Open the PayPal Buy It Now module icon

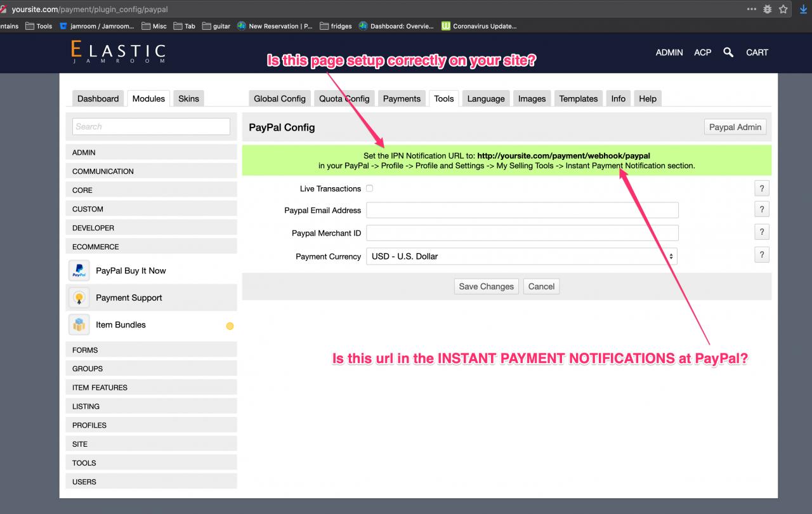[x=79, y=271]
